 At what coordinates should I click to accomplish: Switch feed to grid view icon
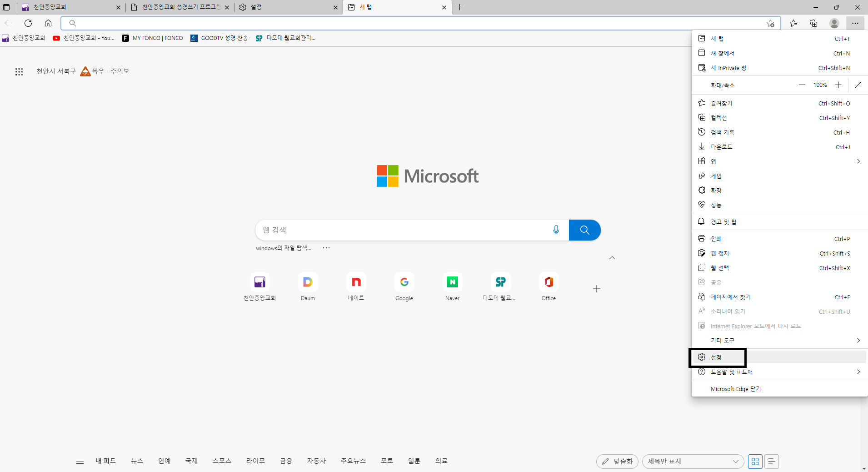click(x=755, y=462)
